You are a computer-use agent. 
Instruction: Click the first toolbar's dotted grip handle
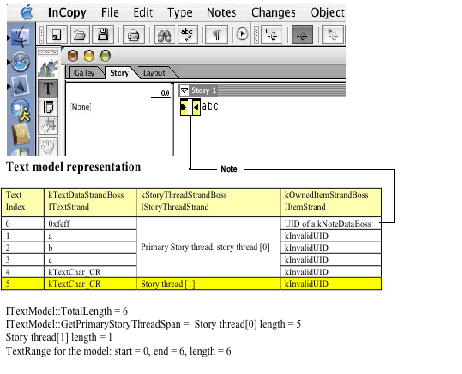[41, 35]
